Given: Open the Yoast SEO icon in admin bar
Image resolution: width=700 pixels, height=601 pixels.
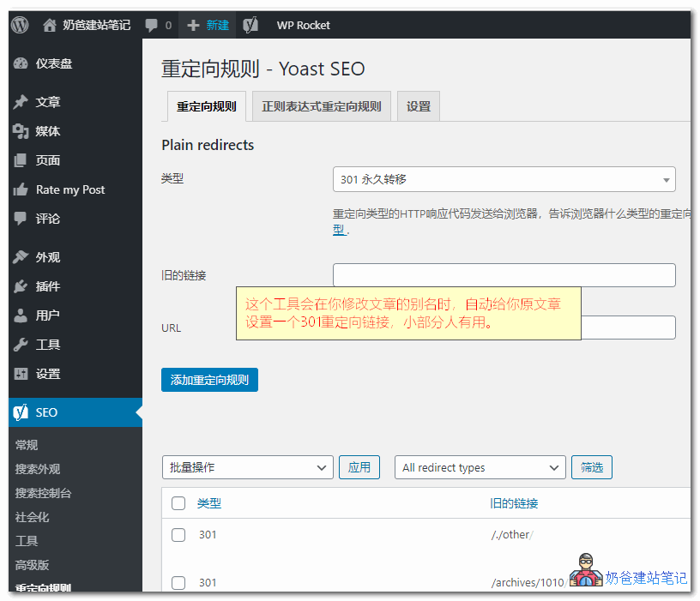Looking at the screenshot, I should [x=249, y=25].
